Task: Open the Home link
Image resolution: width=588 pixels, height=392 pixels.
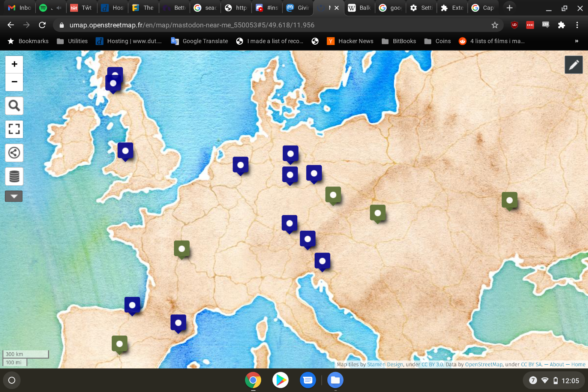Action: pyautogui.click(x=578, y=364)
